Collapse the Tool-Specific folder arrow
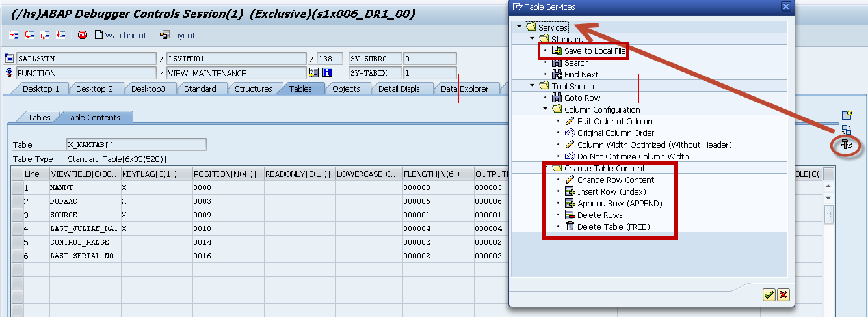This screenshot has width=868, height=317. pos(532,86)
